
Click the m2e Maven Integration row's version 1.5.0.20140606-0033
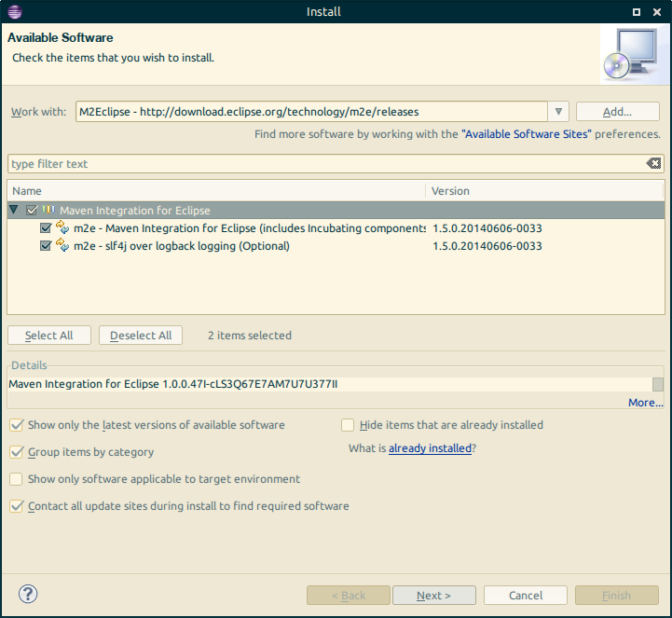click(x=487, y=228)
